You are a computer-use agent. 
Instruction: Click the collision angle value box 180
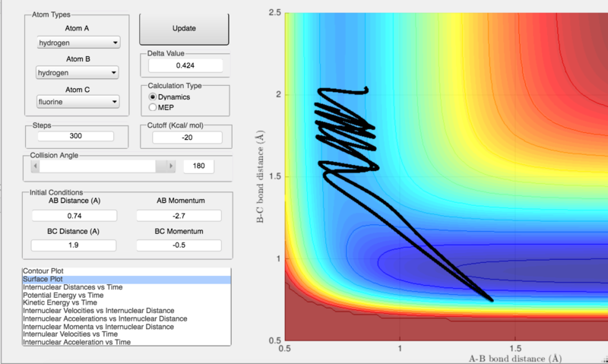tap(198, 166)
